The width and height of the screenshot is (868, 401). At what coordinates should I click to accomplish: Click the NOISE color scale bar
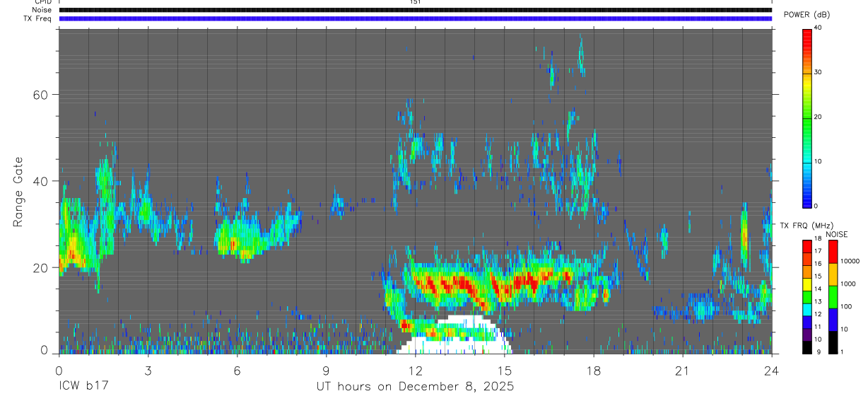click(832, 296)
